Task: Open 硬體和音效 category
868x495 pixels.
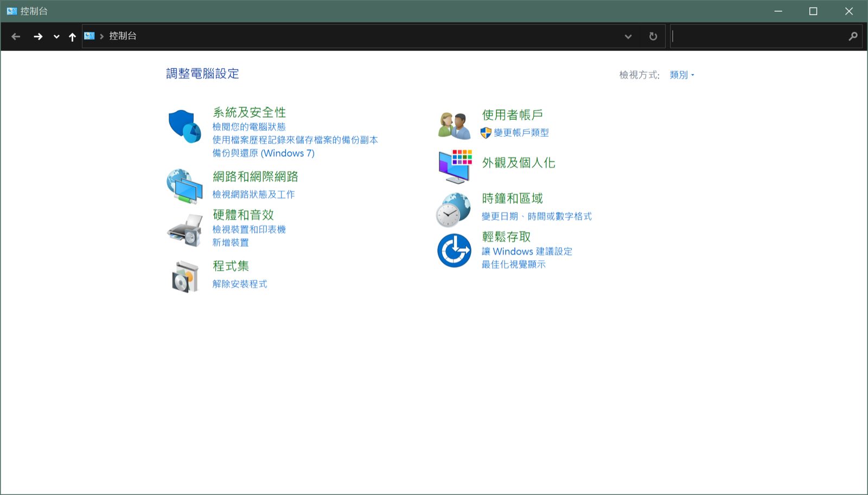Action: tap(243, 215)
